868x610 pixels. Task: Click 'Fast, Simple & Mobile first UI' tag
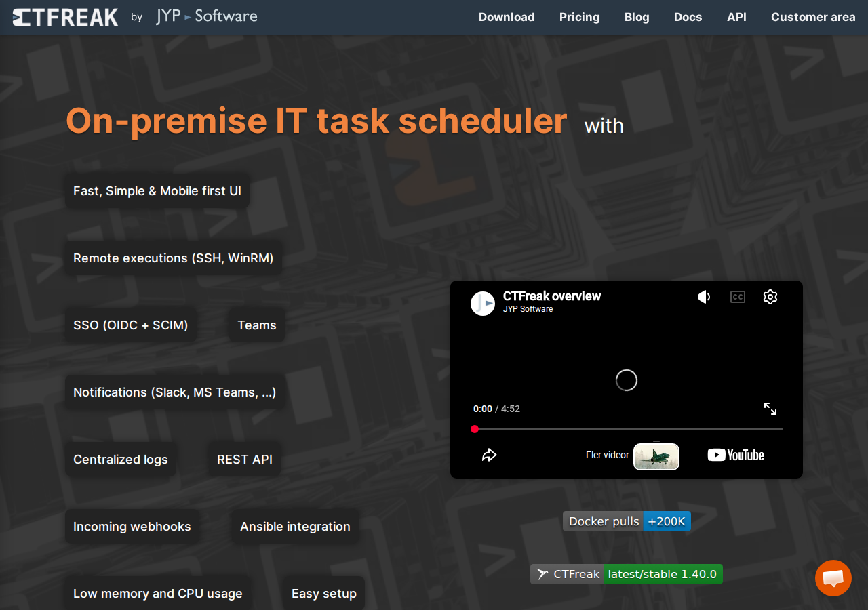157,191
